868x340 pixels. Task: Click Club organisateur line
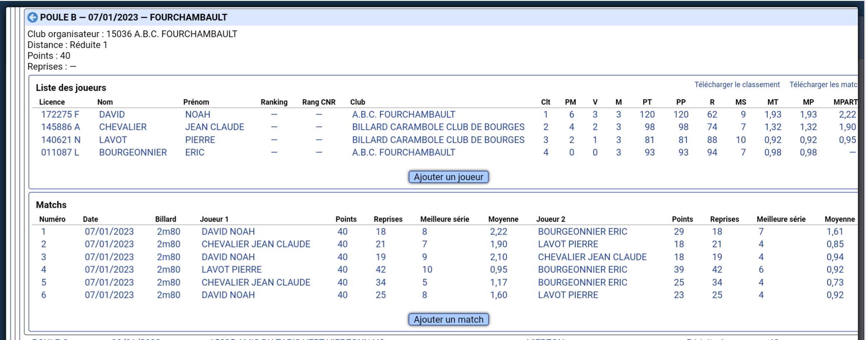pos(132,34)
